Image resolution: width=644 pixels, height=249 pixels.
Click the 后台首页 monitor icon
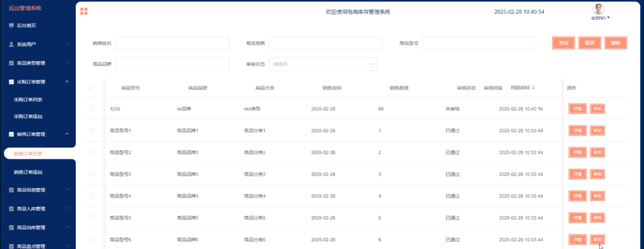coord(11,26)
